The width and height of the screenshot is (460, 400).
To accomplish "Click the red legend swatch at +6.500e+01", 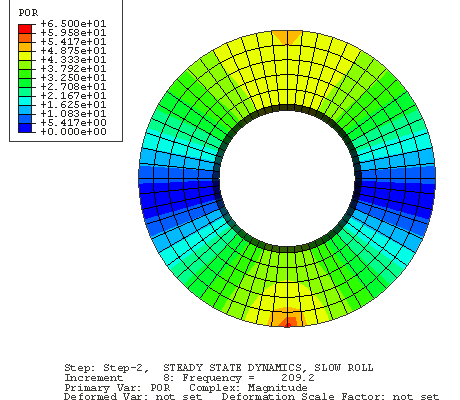I will click(25, 29).
